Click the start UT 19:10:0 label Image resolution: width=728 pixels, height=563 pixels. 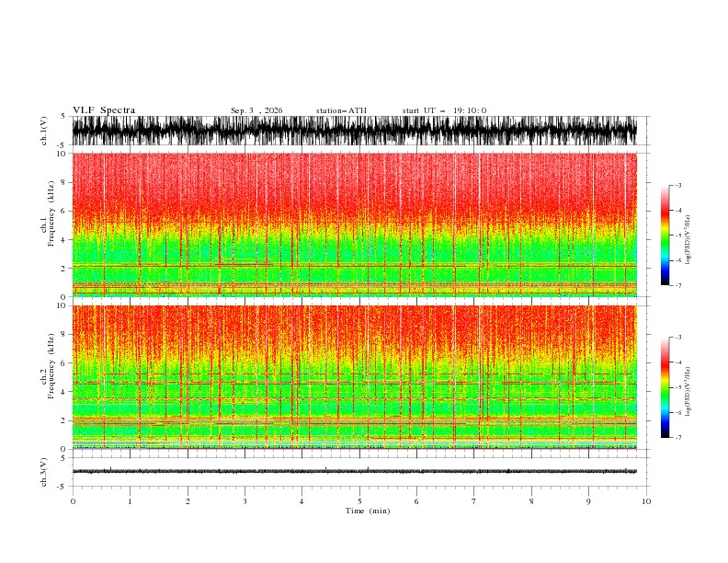[x=444, y=110]
